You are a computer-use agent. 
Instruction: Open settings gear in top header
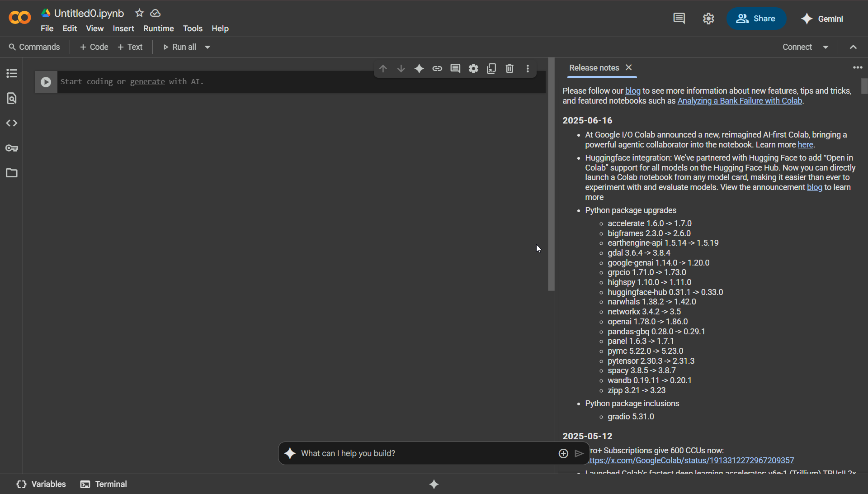click(708, 19)
